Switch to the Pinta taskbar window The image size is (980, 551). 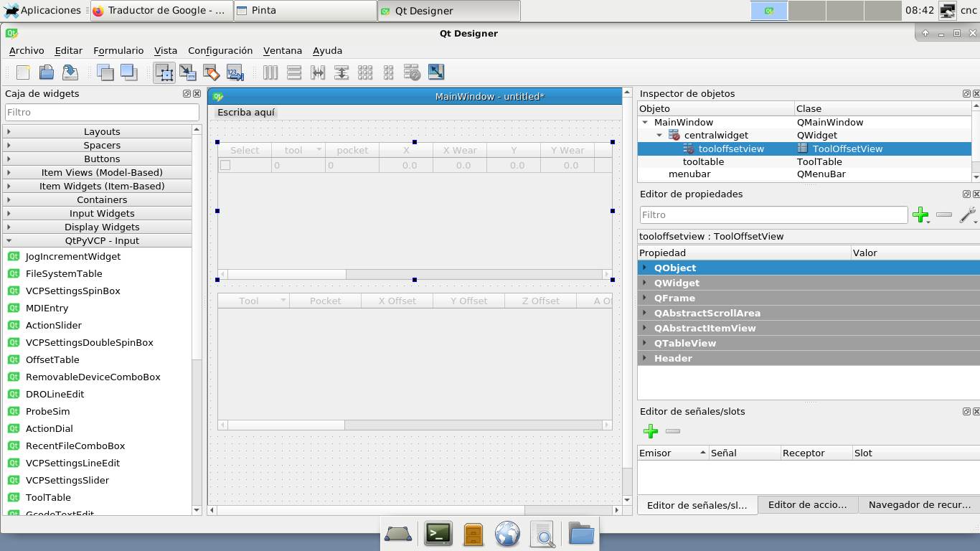(x=305, y=11)
